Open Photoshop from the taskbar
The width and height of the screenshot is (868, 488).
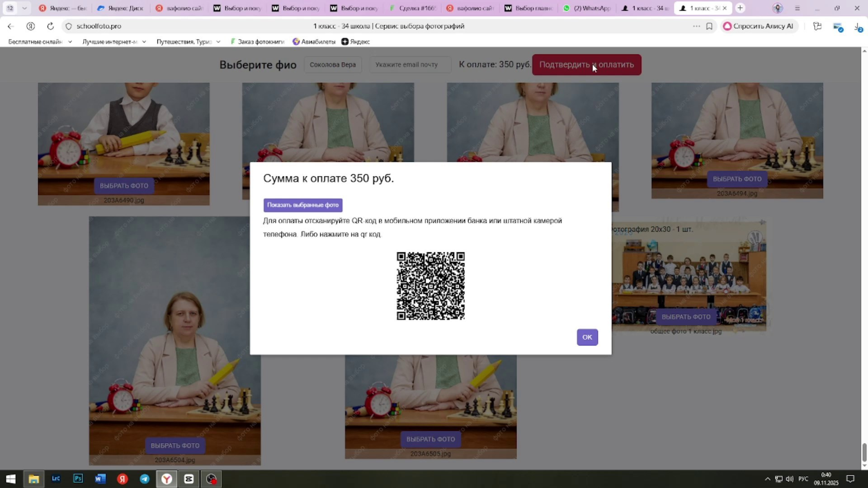pyautogui.click(x=78, y=479)
